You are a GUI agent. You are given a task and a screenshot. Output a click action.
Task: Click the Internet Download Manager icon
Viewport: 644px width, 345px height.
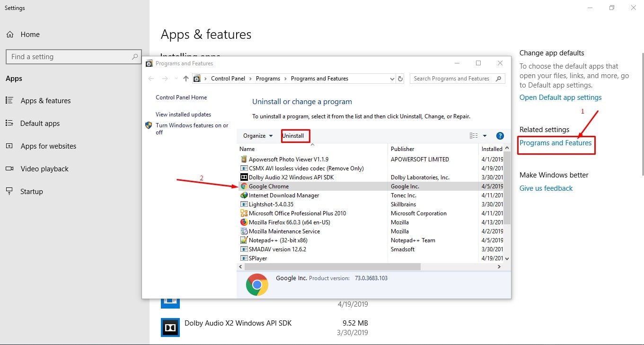click(244, 195)
